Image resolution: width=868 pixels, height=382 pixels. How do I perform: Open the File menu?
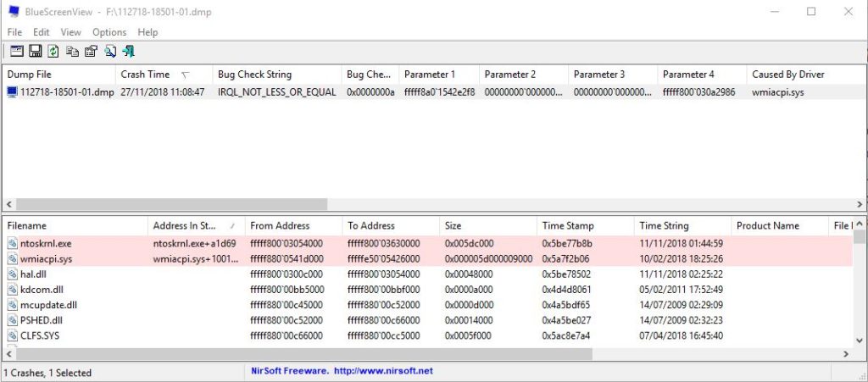click(14, 32)
